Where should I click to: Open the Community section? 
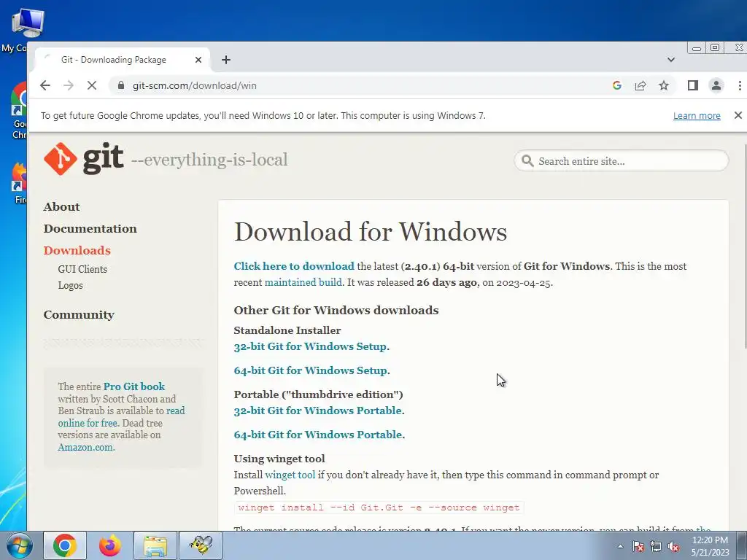point(79,315)
